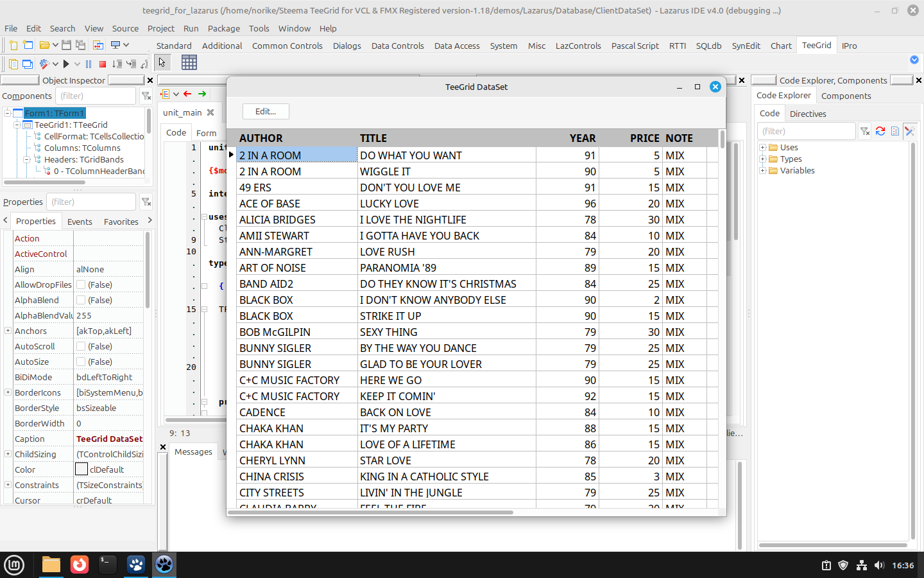Click Code Explorer options wrench icon
The width and height of the screenshot is (924, 578).
(909, 131)
